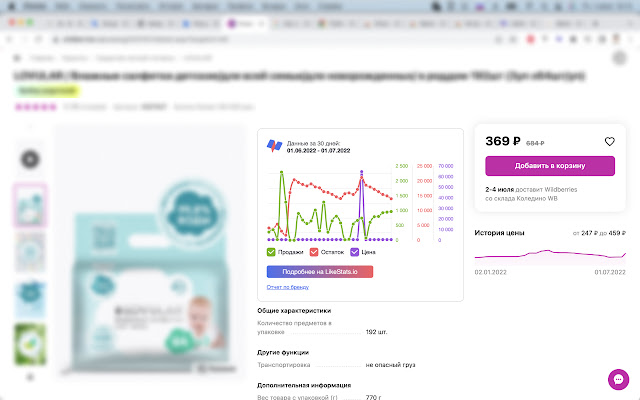
Task: Click the purple 70 000 axis label
Action: [446, 166]
